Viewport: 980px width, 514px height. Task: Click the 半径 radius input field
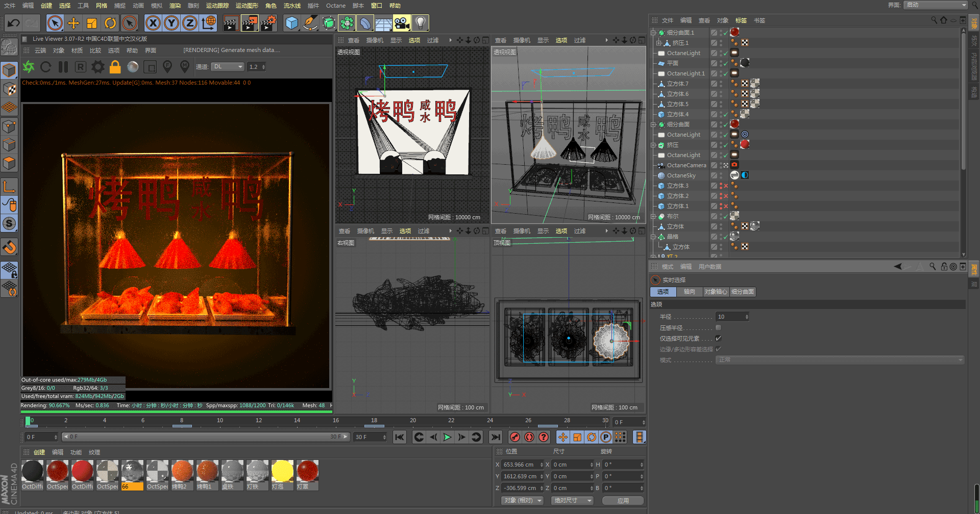coord(732,317)
